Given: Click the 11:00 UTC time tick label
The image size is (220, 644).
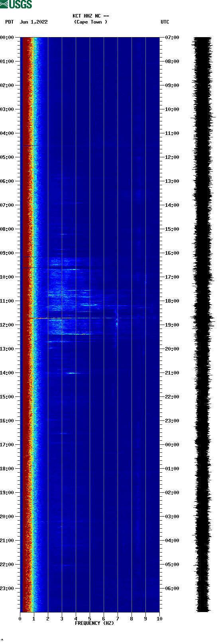Looking at the screenshot, I should click(x=172, y=133).
